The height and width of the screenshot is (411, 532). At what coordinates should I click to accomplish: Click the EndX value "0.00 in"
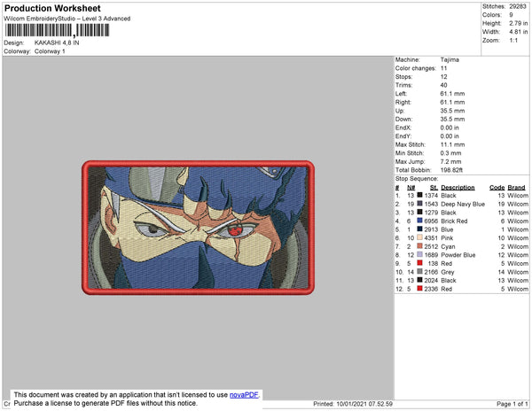pyautogui.click(x=450, y=128)
